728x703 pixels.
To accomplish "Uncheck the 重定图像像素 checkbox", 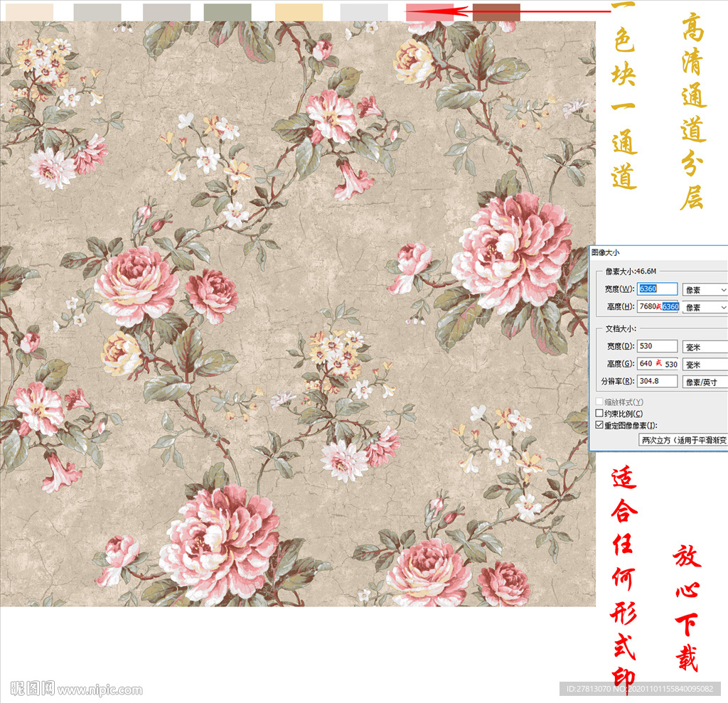I will coord(599,425).
